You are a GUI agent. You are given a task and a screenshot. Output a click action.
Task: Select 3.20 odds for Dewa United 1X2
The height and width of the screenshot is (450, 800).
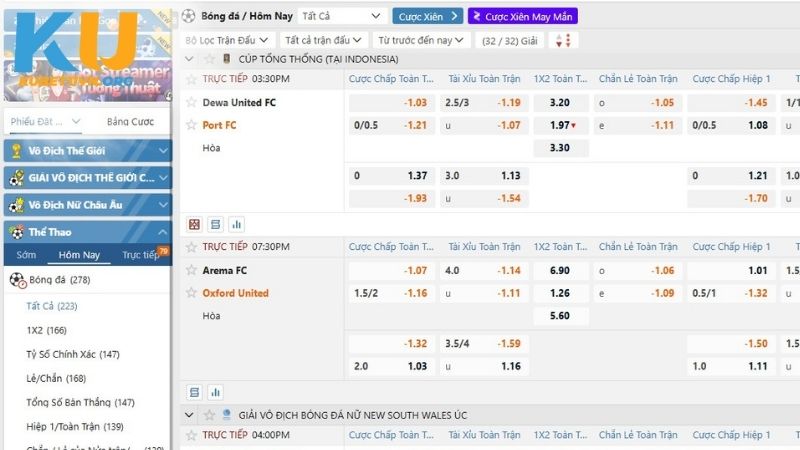(x=560, y=103)
